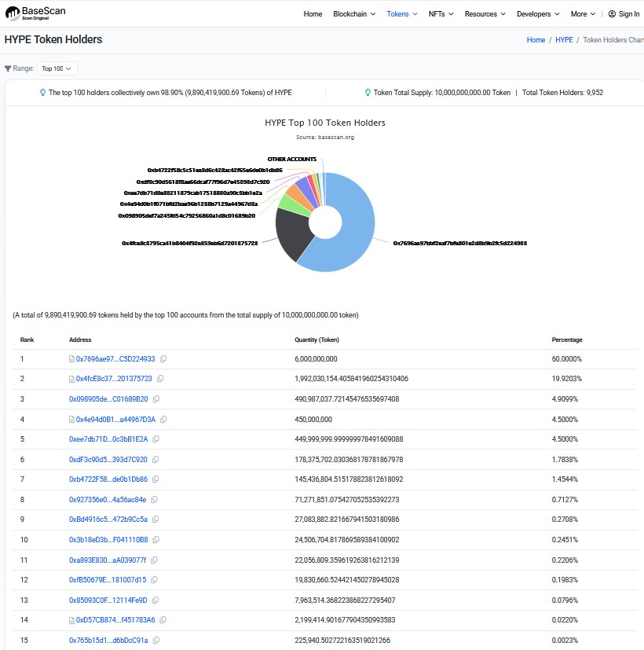Click the 19.9203% percentage cell
644x650 pixels.
pos(566,379)
